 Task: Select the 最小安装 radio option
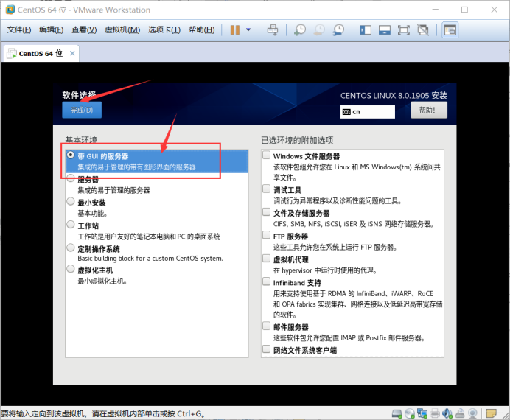(70, 201)
